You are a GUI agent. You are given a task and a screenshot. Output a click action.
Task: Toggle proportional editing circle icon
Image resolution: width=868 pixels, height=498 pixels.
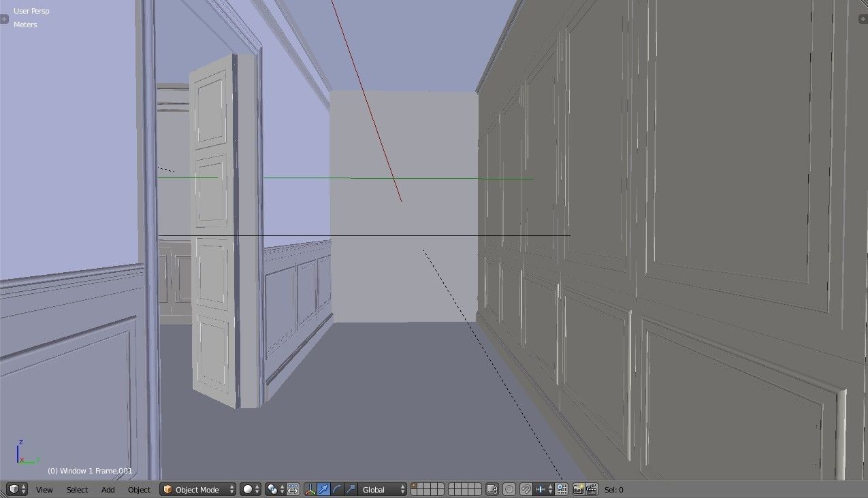509,489
